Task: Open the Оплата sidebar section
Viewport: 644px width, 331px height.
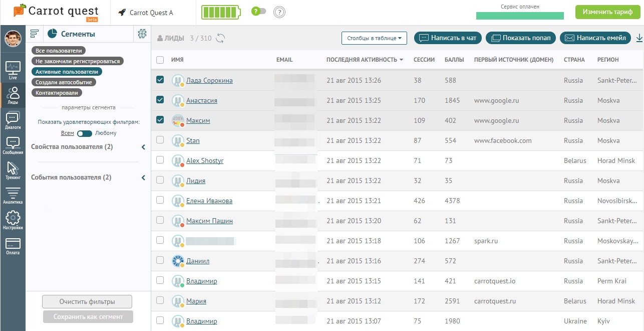Action: [13, 246]
